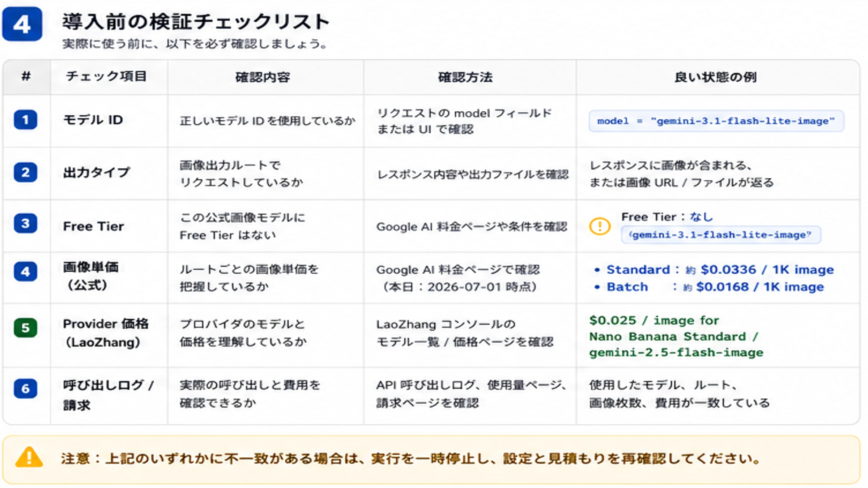The width and height of the screenshot is (868, 488).
Task: Click the code chip gemini-3.1-flash-lite-image in Free Tier row
Action: point(721,235)
